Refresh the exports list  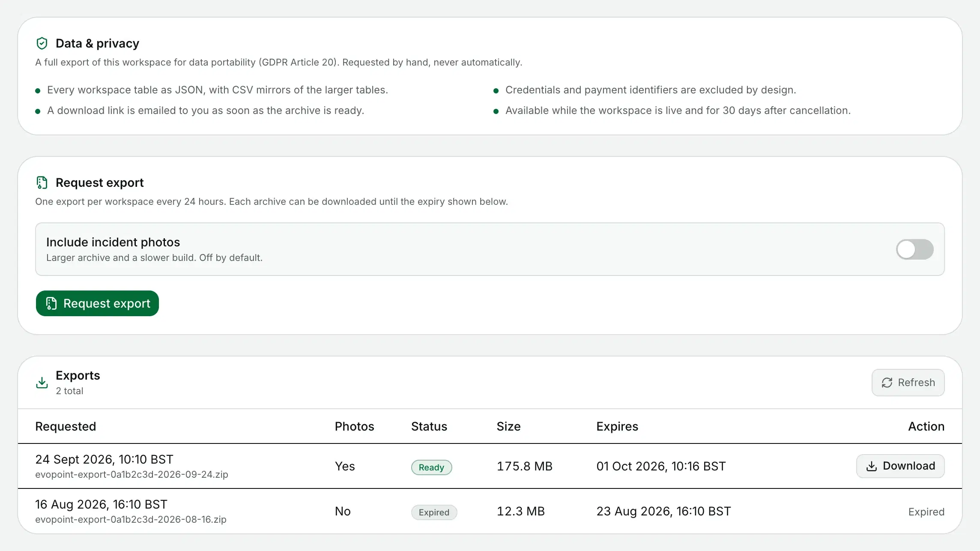[x=908, y=383]
